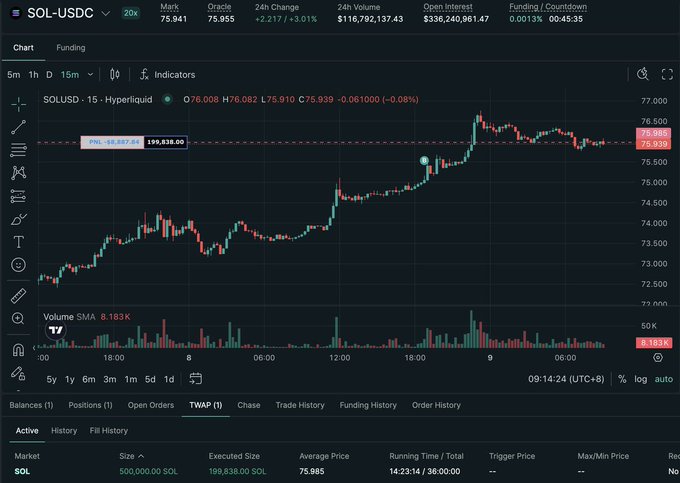Set chart range to 3m
Image resolution: width=680 pixels, height=483 pixels.
110,379
